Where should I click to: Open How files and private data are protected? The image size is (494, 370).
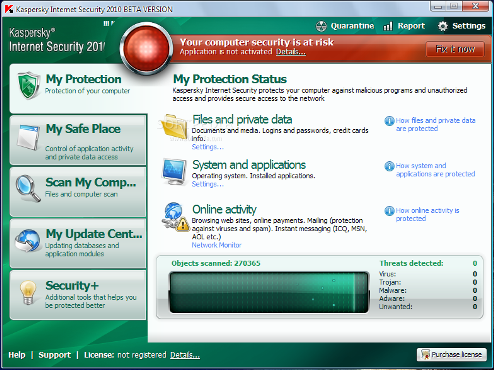point(435,124)
